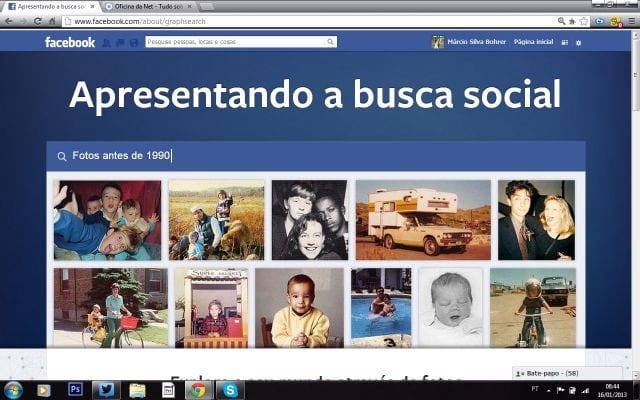Click the page vertical scrollbar thumb
Viewport: 640px width, 400px height.
point(636,76)
